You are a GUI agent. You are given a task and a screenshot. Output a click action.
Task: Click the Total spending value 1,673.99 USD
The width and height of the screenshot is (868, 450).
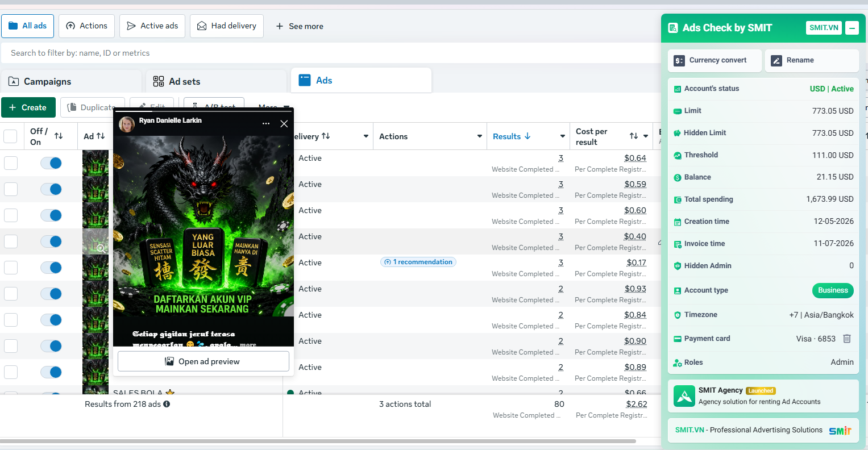coord(830,199)
